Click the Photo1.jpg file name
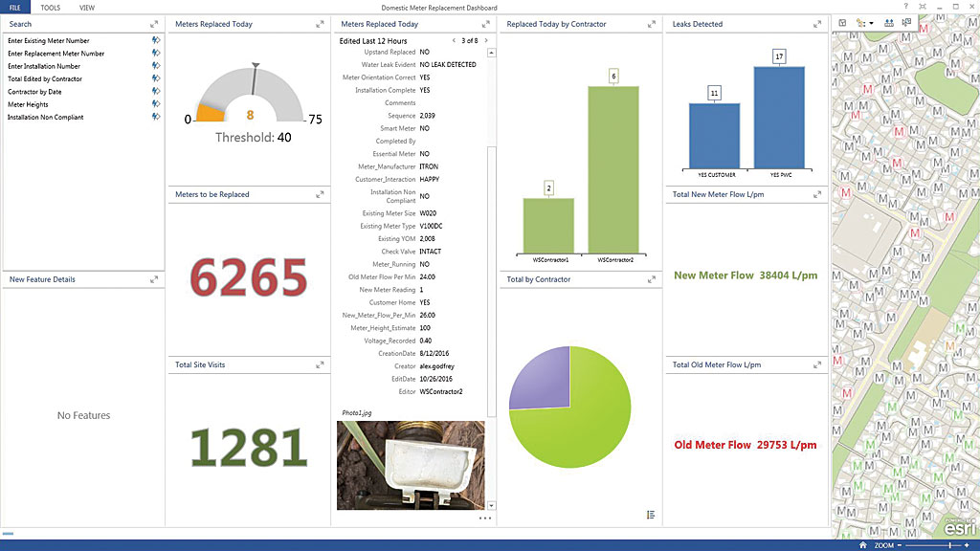This screenshot has height=551, width=980. [357, 413]
